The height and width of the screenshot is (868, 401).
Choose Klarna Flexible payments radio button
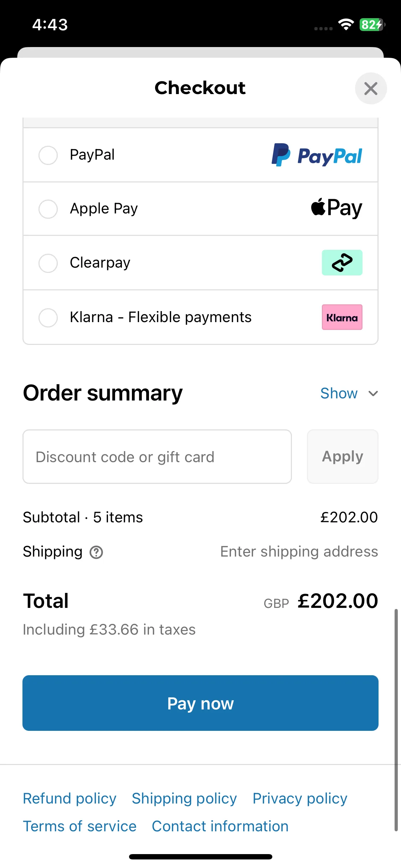[x=48, y=317]
